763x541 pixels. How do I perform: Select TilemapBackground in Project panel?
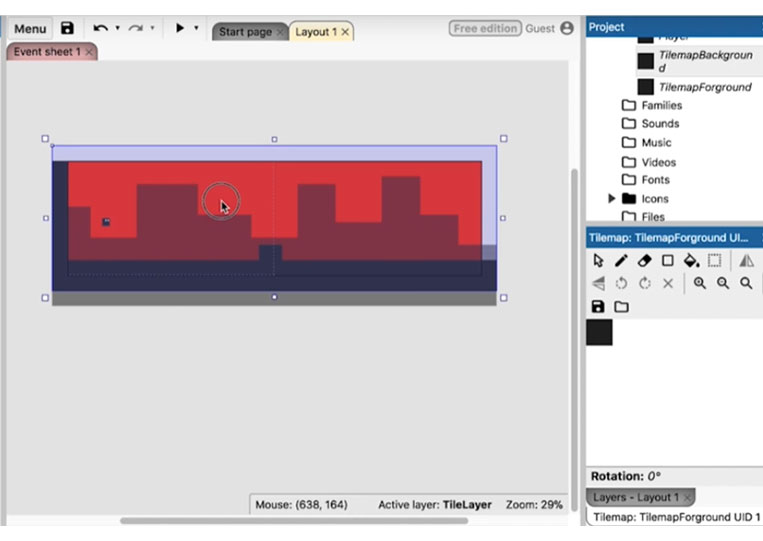pyautogui.click(x=705, y=61)
